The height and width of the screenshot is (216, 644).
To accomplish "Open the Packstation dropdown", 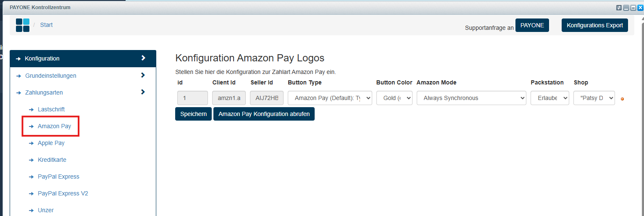I will pos(550,98).
